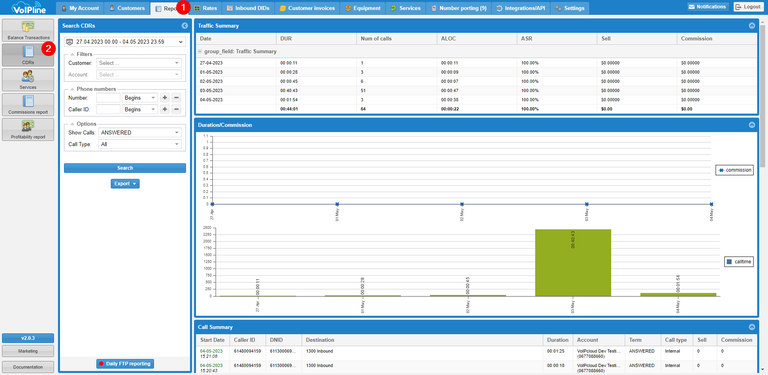Sort Call Summary by Destination header

point(423,340)
